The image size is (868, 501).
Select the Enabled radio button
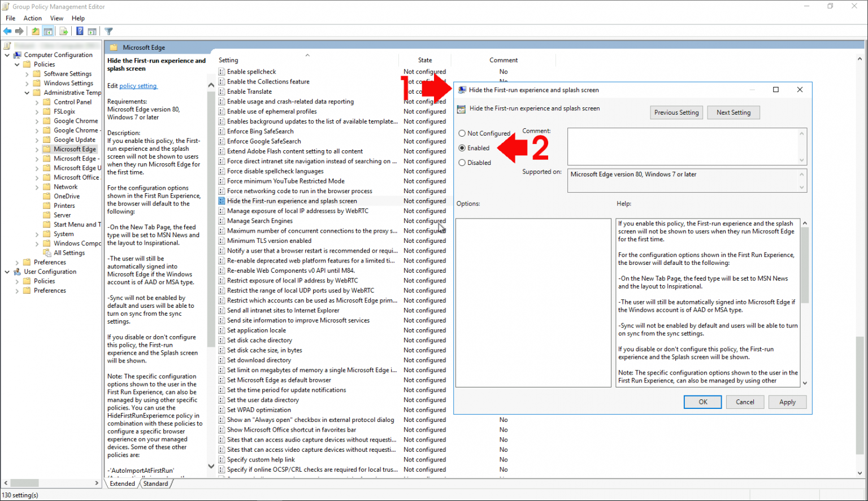pos(463,147)
